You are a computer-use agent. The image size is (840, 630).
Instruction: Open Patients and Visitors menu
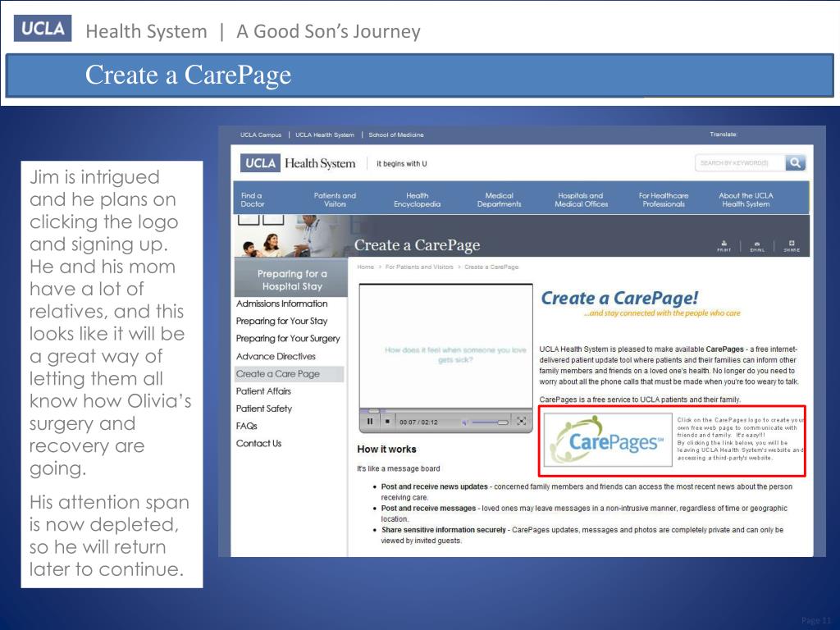click(335, 200)
